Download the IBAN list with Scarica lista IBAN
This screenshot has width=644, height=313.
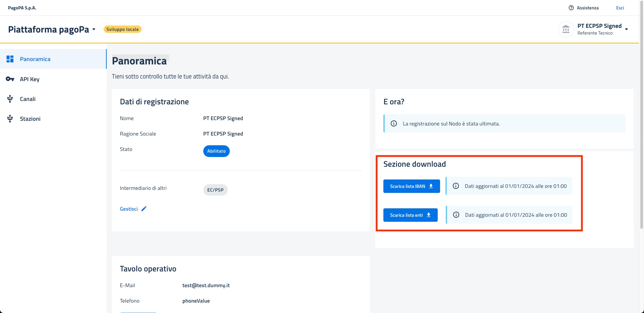411,186
